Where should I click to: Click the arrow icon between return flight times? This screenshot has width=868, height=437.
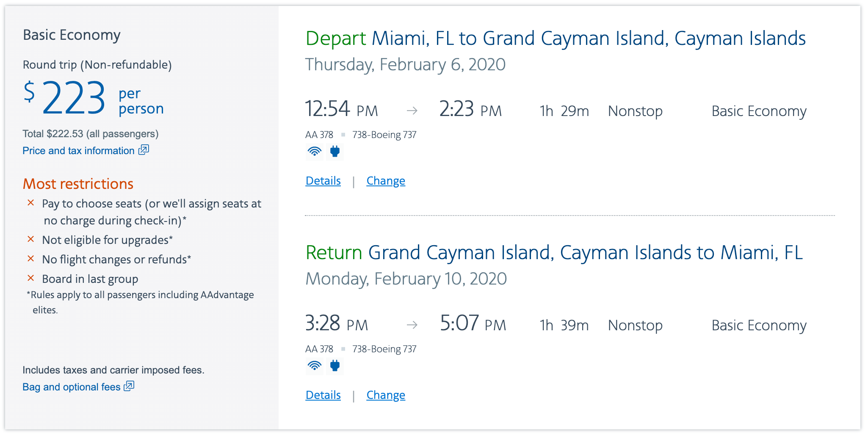pos(412,325)
